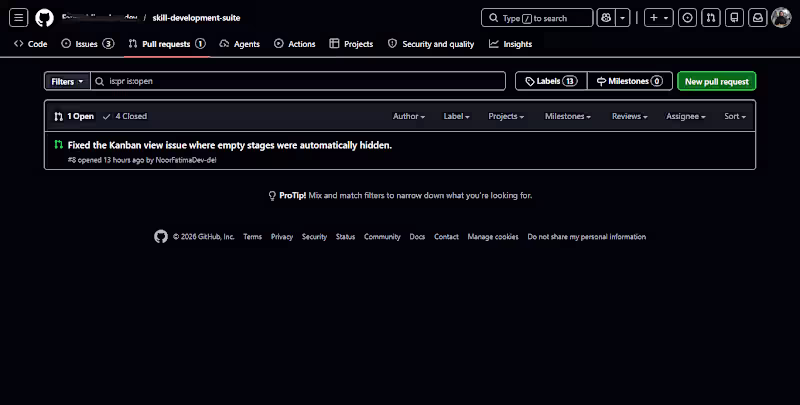Click the top search box
This screenshot has width=800, height=405.
tap(537, 18)
